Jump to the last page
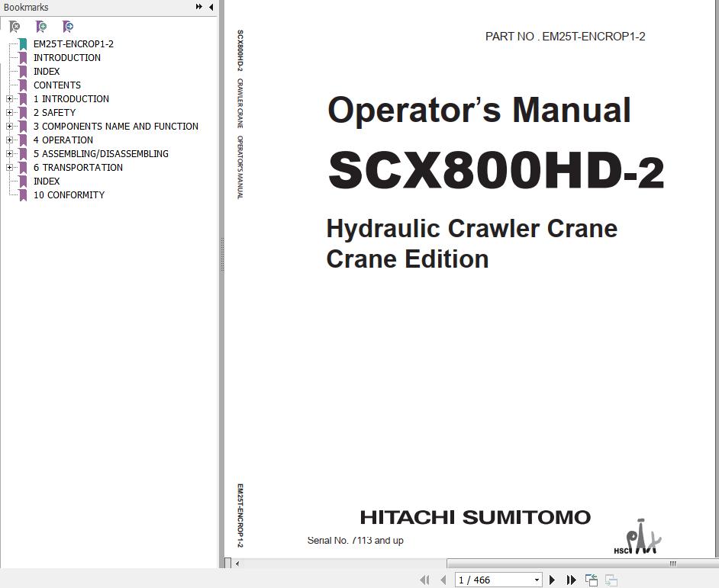The width and height of the screenshot is (719, 588). tap(571, 580)
